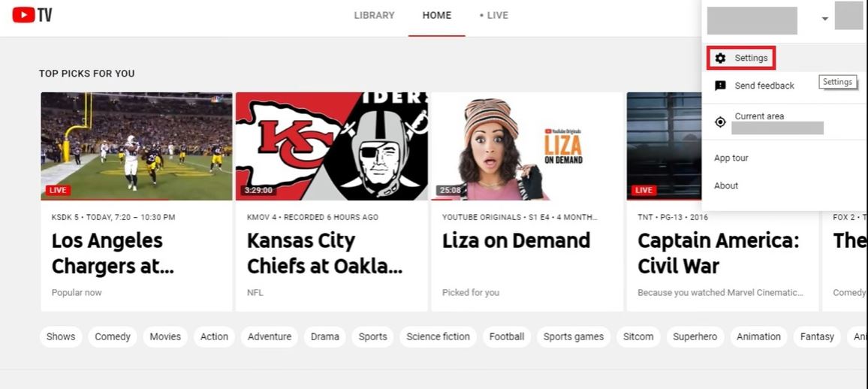Image resolution: width=868 pixels, height=389 pixels.
Task: Filter by the Action chip
Action: point(214,337)
